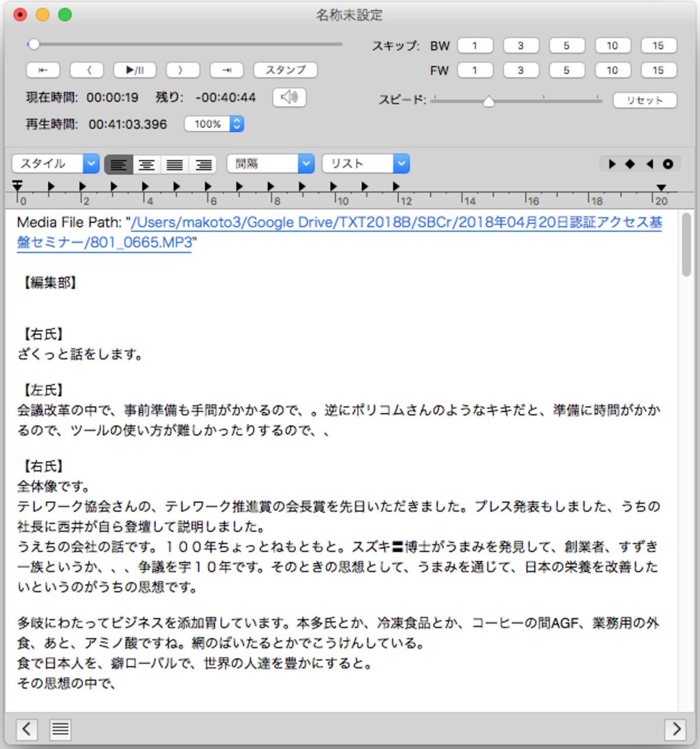The height and width of the screenshot is (749, 700).
Task: Skip forward 15 seconds (FW 15)
Action: 659,70
